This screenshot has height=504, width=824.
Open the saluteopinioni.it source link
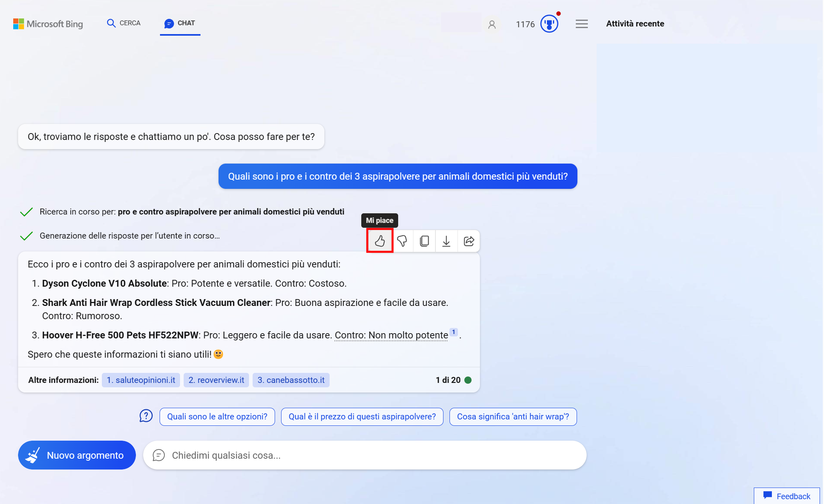click(x=141, y=380)
